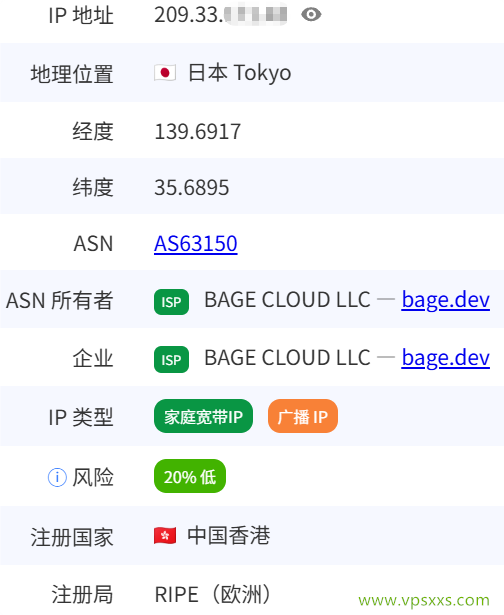Image resolution: width=504 pixels, height=615 pixels.
Task: Click the 地理位置 label
Action: [72, 74]
